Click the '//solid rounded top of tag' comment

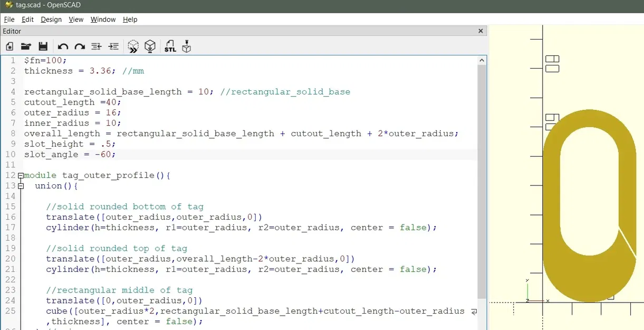coord(117,248)
